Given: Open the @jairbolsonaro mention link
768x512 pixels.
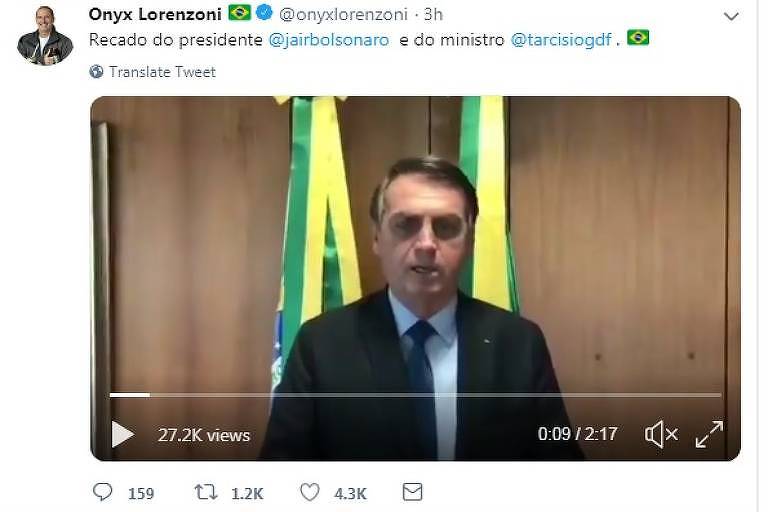Looking at the screenshot, I should pyautogui.click(x=329, y=40).
